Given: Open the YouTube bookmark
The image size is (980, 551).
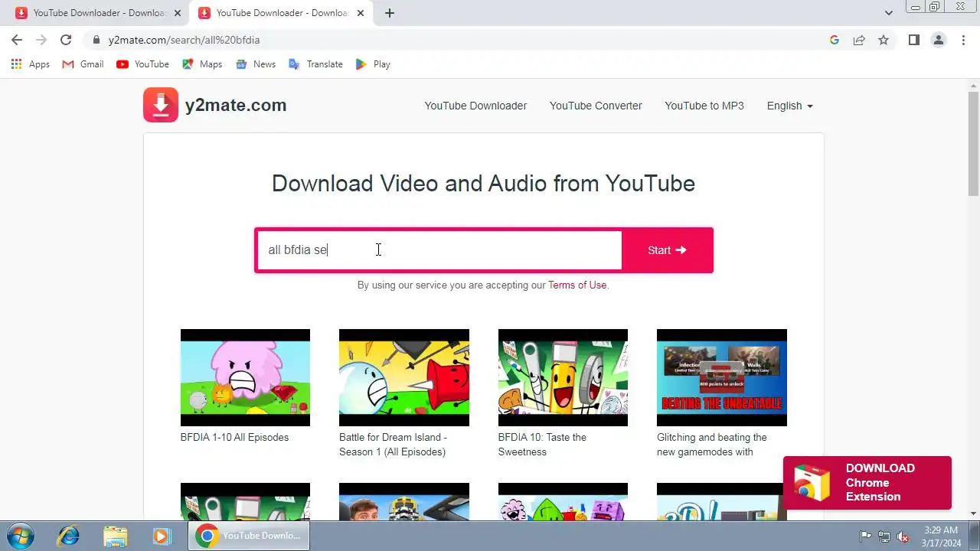Looking at the screenshot, I should (x=142, y=64).
